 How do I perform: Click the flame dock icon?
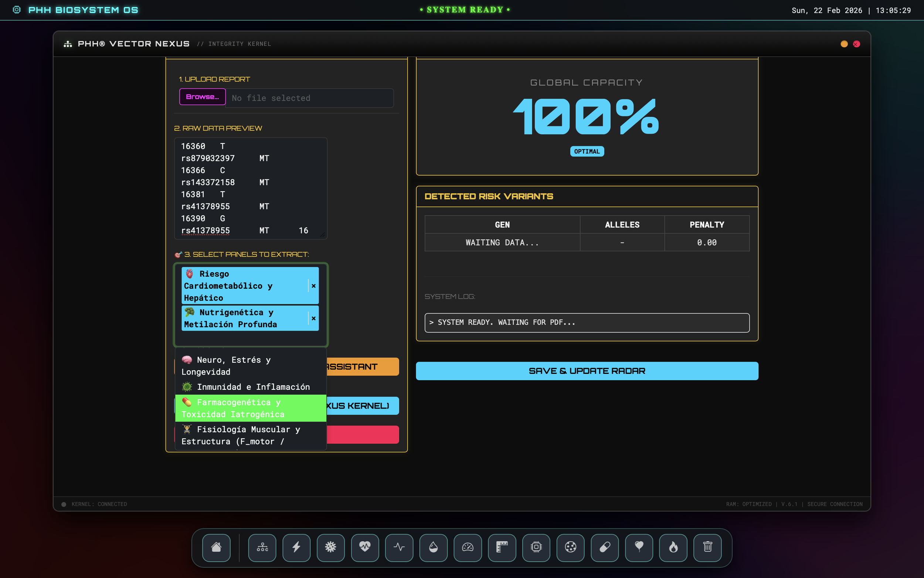pyautogui.click(x=673, y=547)
